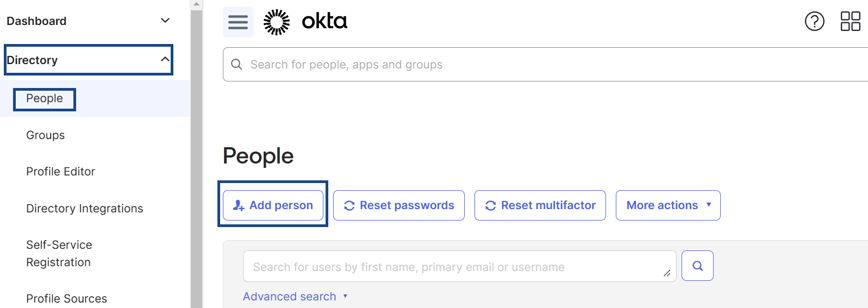Select People in the Directory menu
The image size is (868, 308).
tap(45, 99)
